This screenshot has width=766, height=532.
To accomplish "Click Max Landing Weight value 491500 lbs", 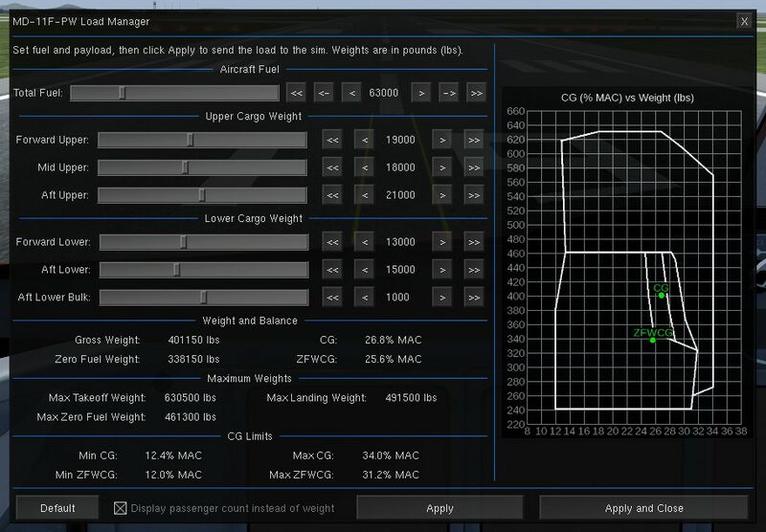I will coord(411,398).
